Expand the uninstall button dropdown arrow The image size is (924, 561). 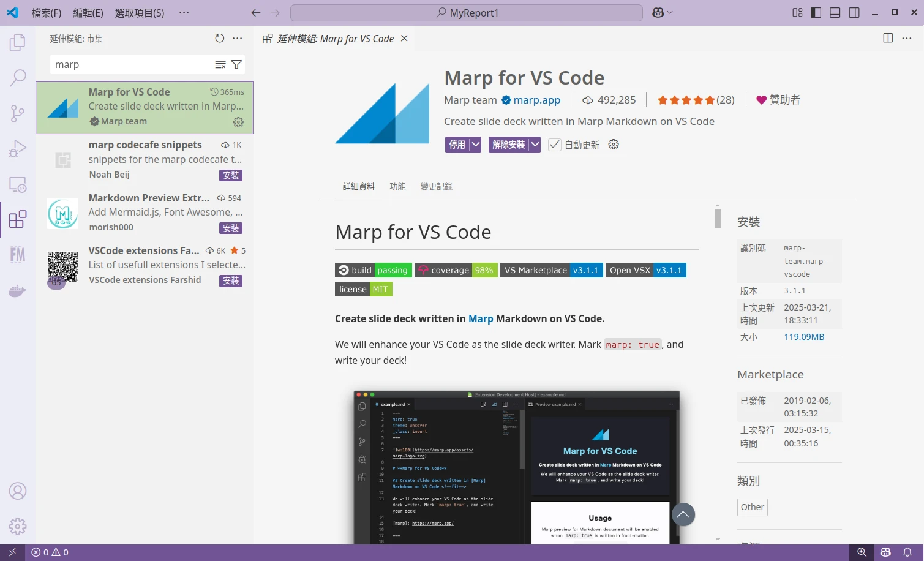[535, 145]
